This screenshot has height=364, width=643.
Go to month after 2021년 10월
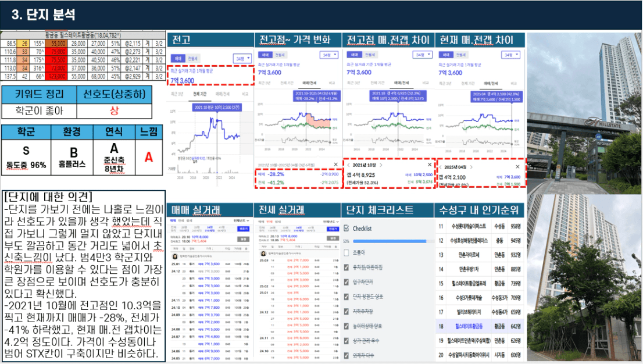[x=381, y=165]
